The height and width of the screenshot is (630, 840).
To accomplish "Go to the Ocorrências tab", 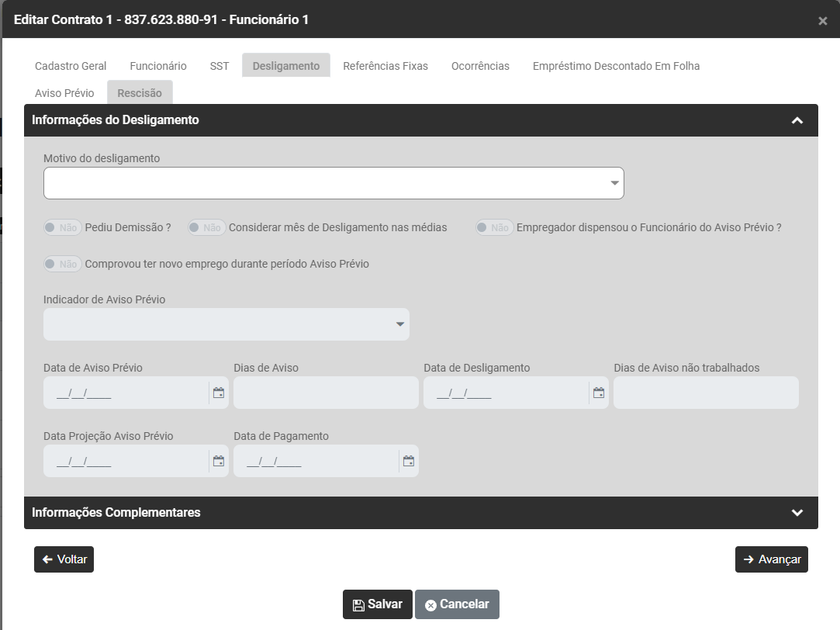I will pos(480,66).
